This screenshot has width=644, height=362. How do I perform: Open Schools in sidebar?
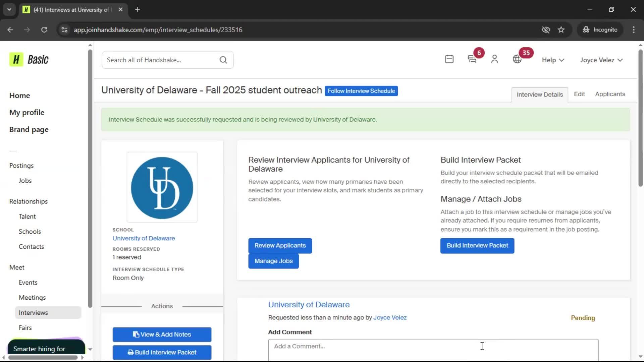tap(30, 232)
